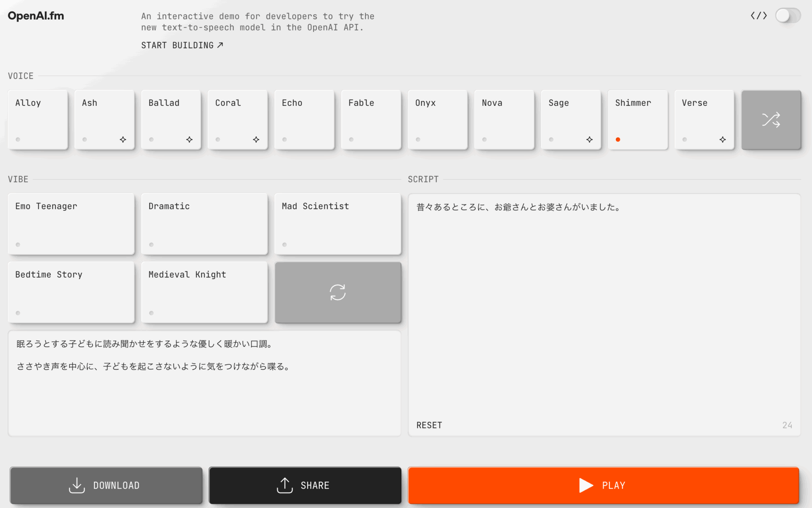This screenshot has height=508, width=812.
Task: Click the sparkle icon on Verse voice
Action: click(x=722, y=139)
